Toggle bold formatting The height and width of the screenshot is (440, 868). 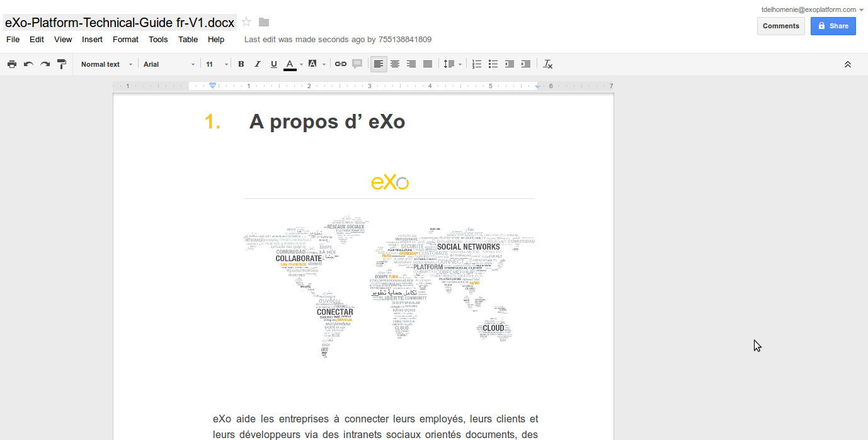241,64
